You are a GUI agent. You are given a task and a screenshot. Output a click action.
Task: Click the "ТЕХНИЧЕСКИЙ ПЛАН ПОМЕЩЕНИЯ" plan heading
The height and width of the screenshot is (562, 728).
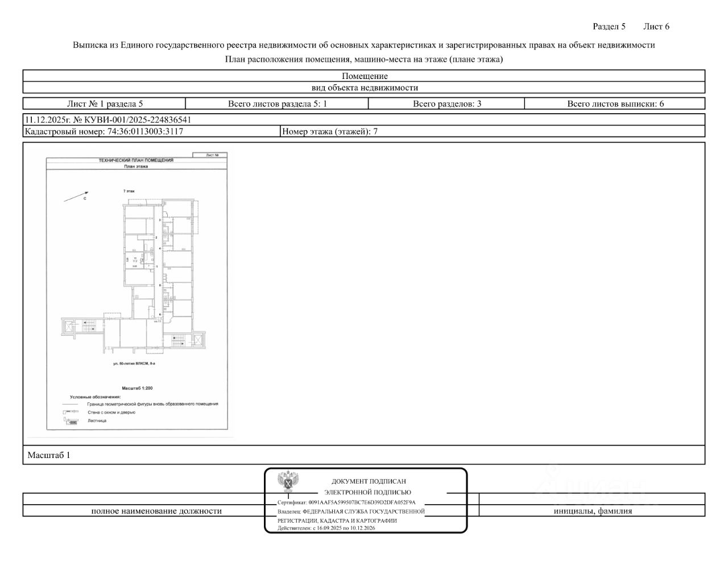coord(136,160)
